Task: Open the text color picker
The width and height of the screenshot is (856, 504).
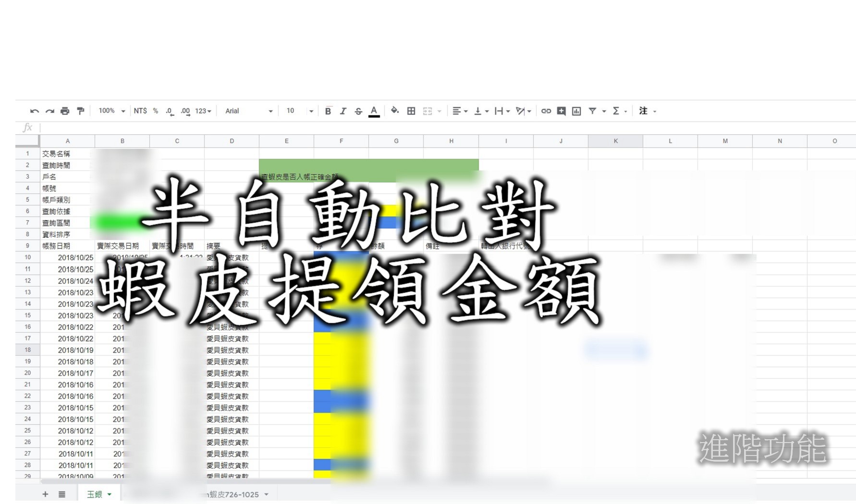Action: [374, 110]
